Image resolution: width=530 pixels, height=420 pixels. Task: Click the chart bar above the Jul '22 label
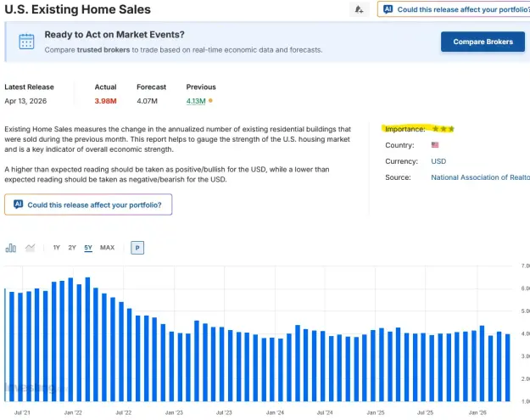pos(121,351)
